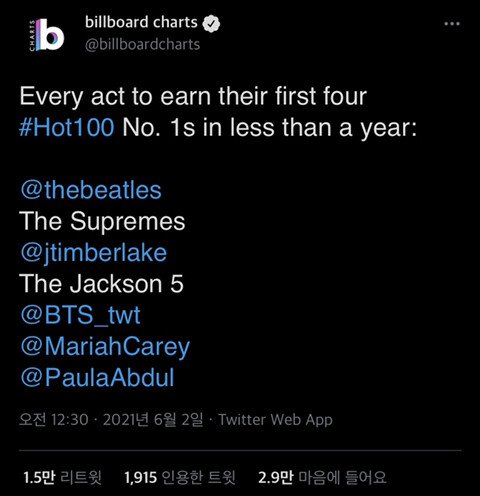Select the text The Supremes
Image resolution: width=480 pixels, height=496 pixels.
click(x=102, y=221)
